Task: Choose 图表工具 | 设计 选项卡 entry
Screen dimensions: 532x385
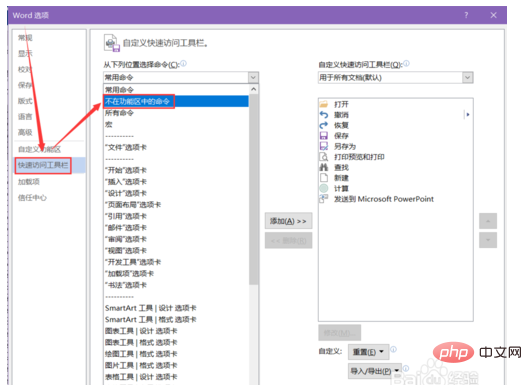Action: pos(176,331)
